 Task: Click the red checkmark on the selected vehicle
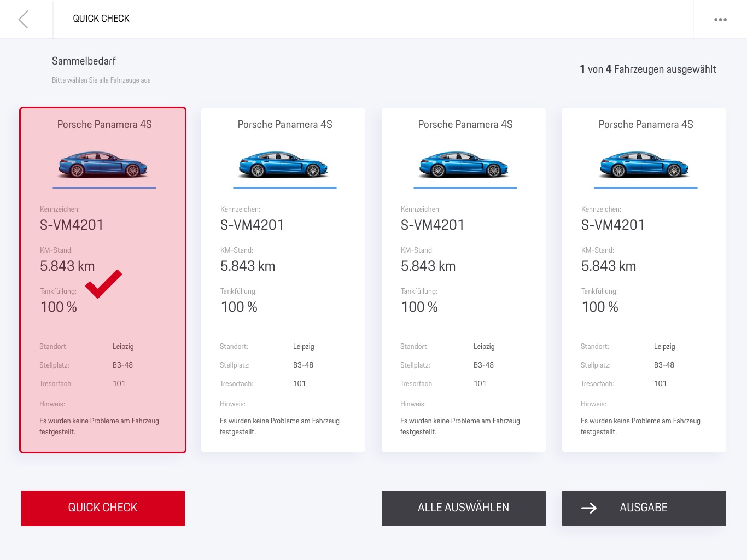click(103, 284)
